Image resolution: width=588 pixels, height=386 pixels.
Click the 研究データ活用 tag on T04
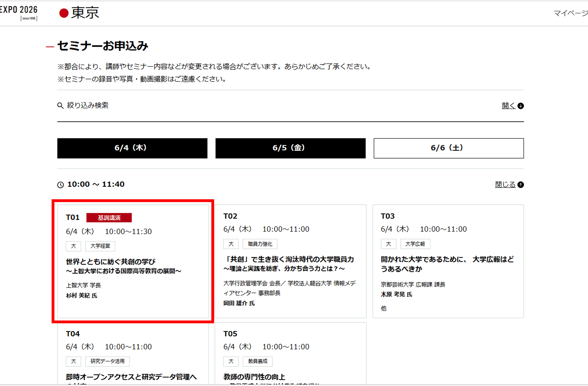tap(107, 361)
